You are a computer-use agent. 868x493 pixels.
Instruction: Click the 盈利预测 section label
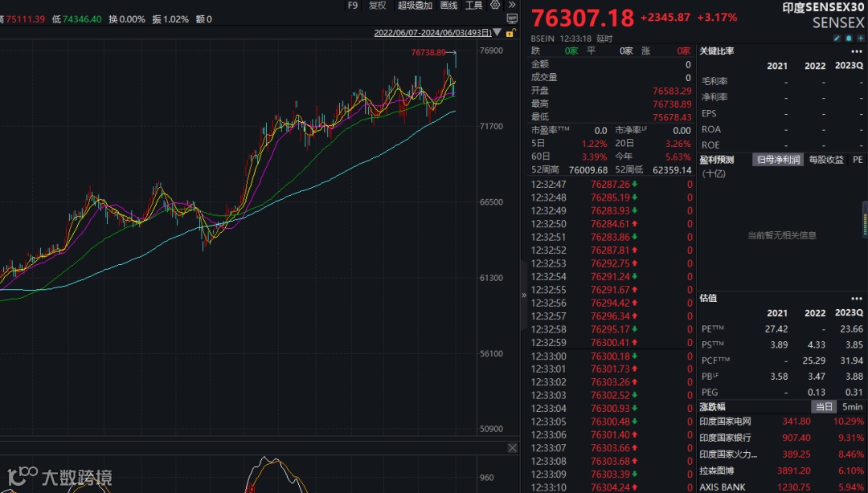tap(717, 160)
